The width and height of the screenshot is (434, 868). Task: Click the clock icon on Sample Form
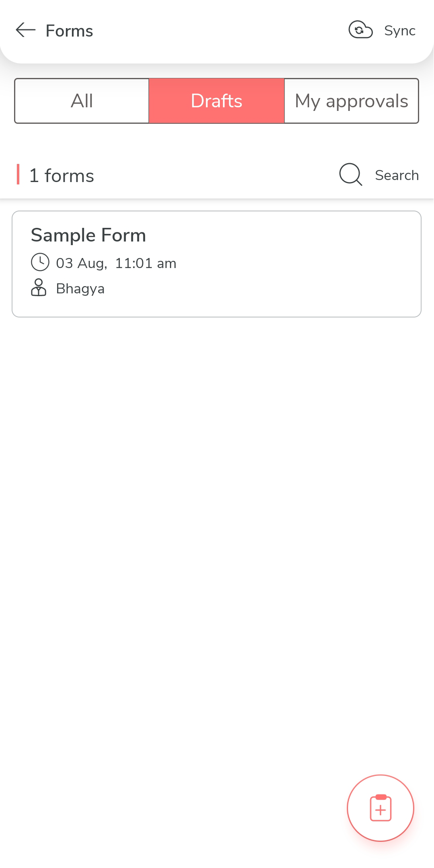point(40,262)
